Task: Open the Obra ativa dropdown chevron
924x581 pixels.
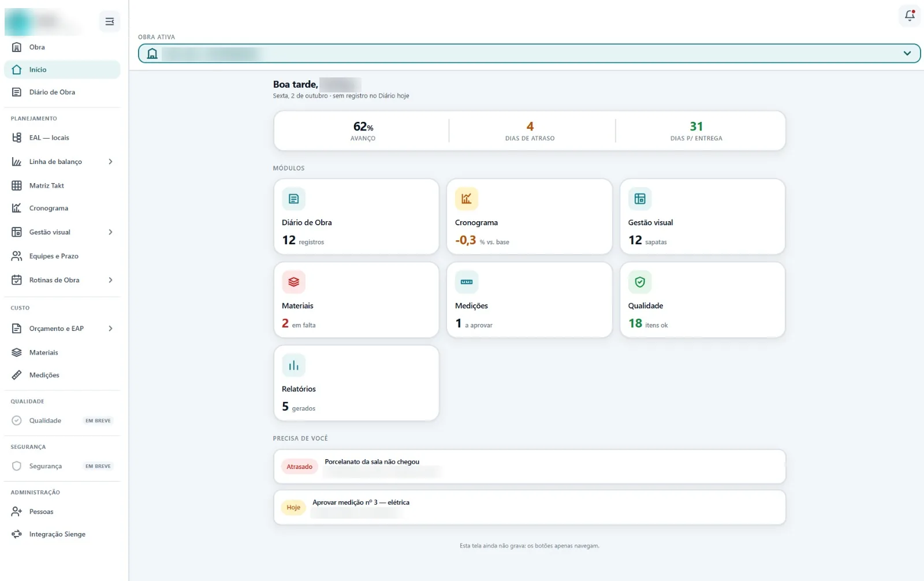Action: tap(907, 53)
